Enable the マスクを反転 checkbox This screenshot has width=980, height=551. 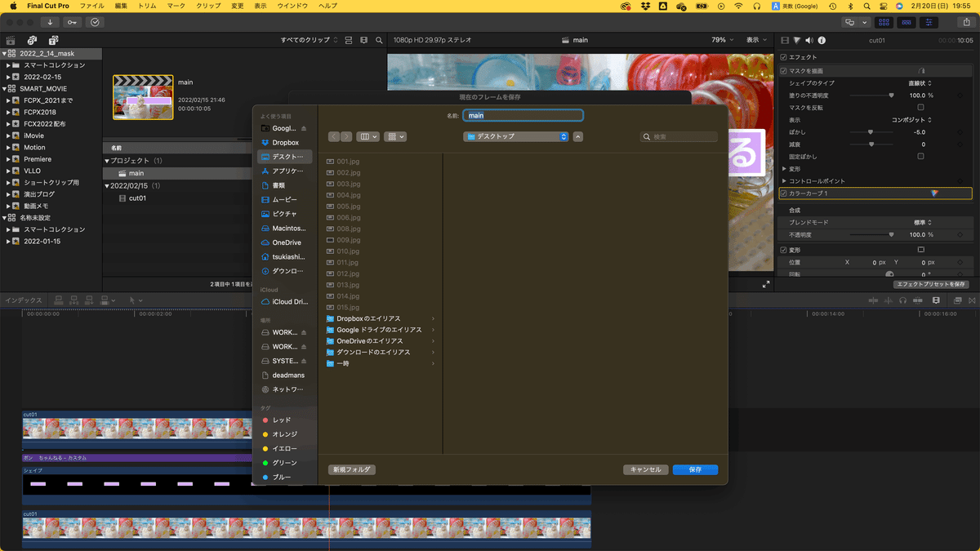pyautogui.click(x=921, y=108)
